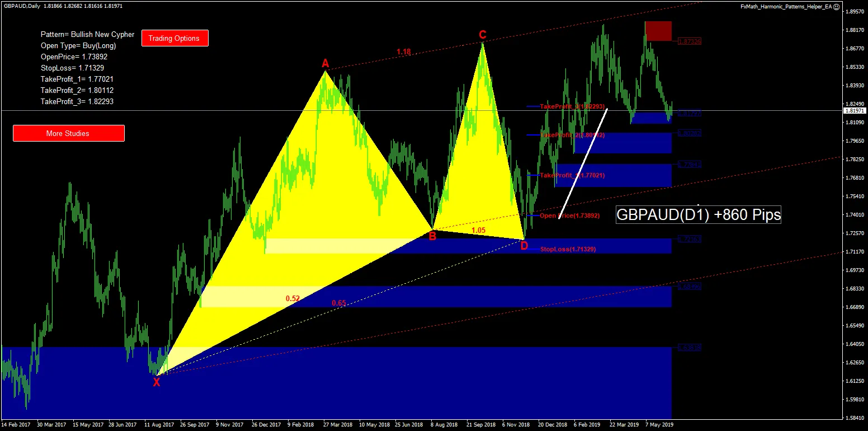
Task: Click the 1.81747 zone price tag
Action: point(690,113)
